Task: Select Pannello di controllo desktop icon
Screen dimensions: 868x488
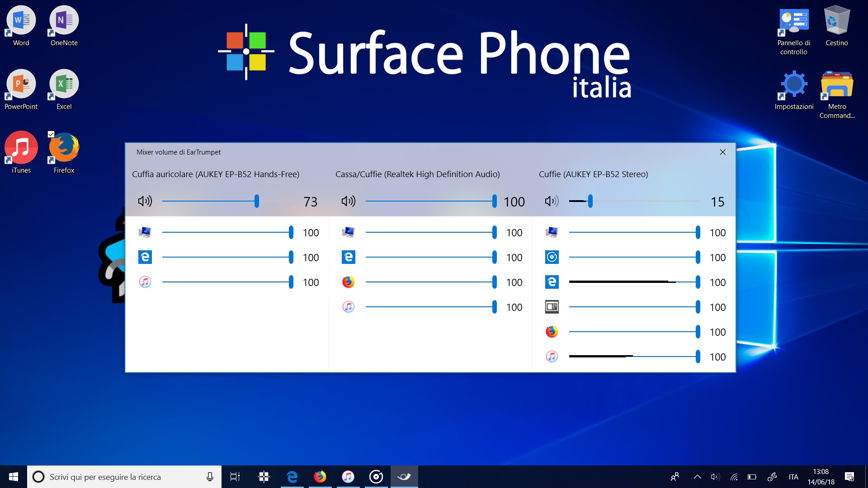Action: [793, 31]
